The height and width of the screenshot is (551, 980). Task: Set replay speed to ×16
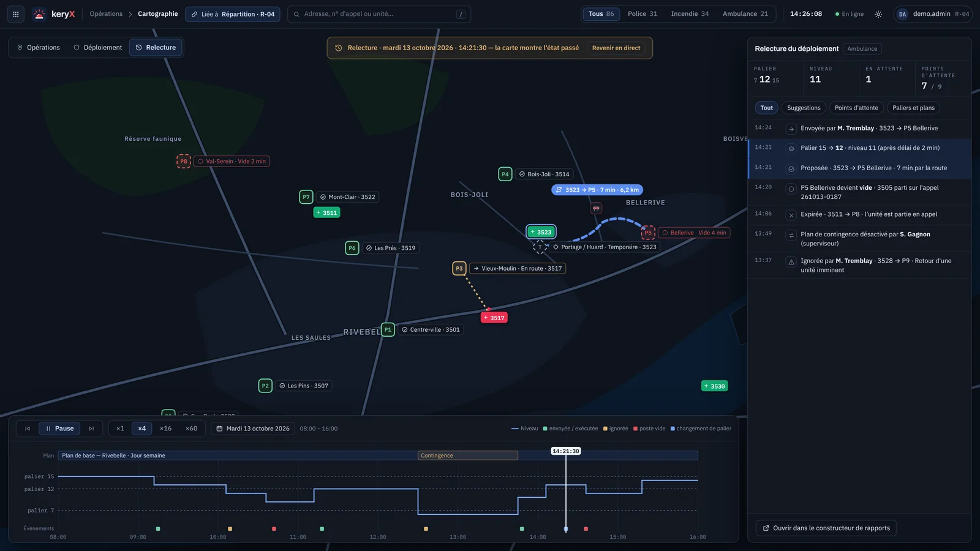pos(166,429)
